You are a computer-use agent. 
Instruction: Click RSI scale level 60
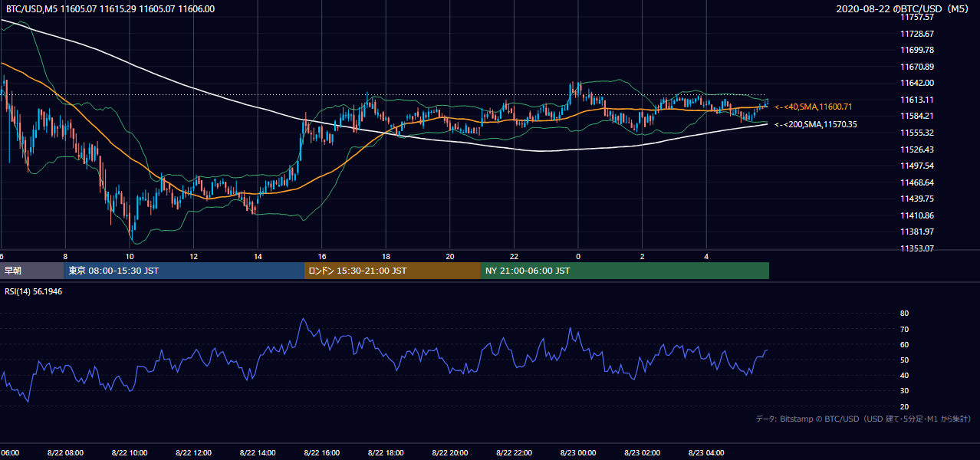point(904,344)
